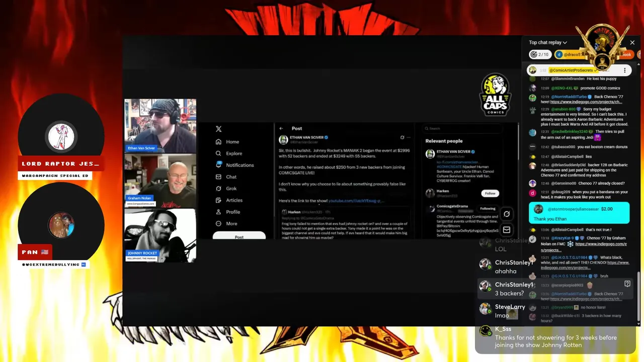Click the All Caps Comics logo
The width and height of the screenshot is (644, 362).
tap(495, 95)
